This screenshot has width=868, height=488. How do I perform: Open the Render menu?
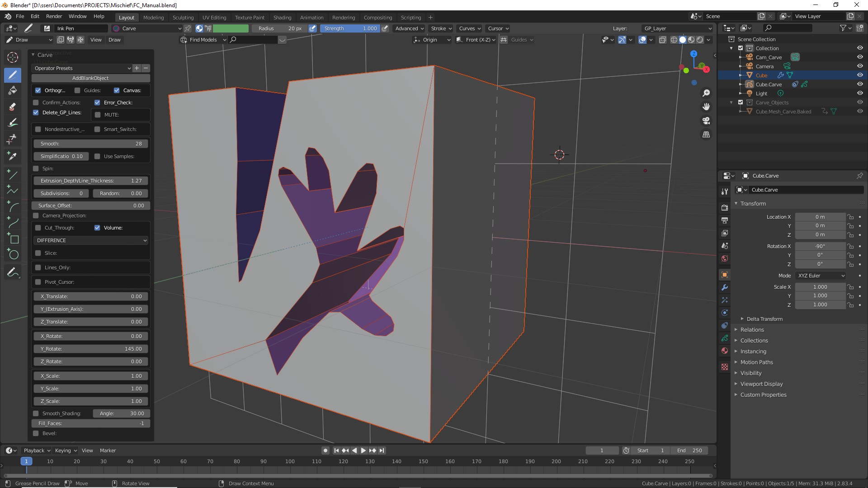[x=54, y=16]
